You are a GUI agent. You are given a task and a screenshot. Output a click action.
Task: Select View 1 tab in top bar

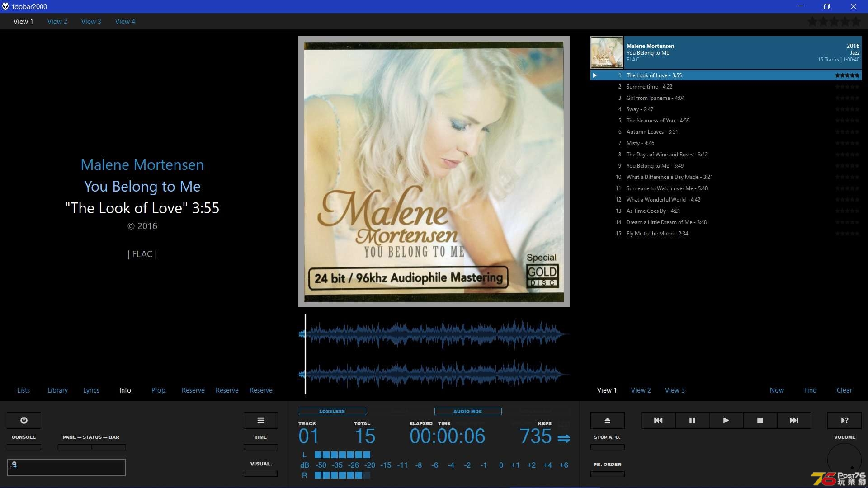point(24,21)
